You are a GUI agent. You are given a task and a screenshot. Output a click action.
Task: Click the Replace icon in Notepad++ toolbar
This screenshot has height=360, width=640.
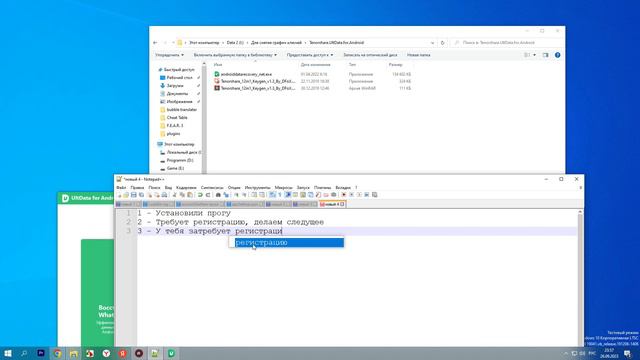pos(226,195)
